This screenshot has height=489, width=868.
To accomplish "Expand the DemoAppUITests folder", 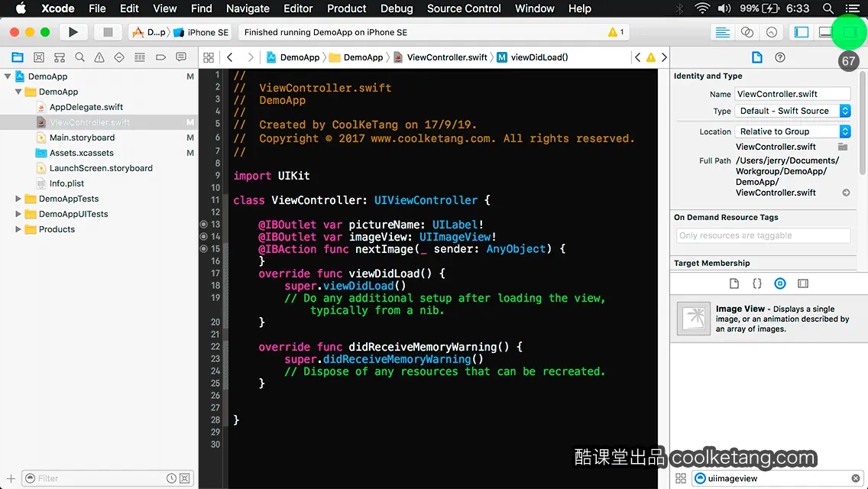I will (x=18, y=214).
